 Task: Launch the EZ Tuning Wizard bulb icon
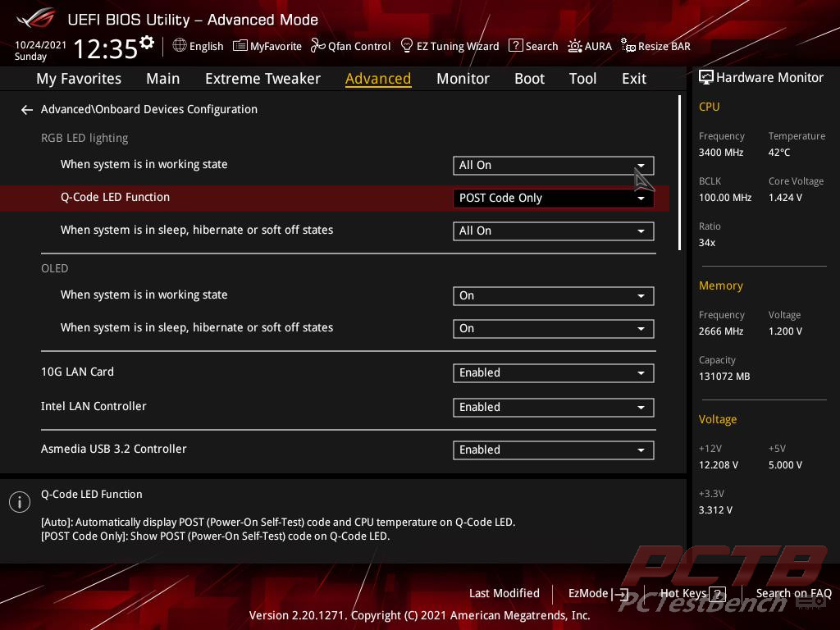pyautogui.click(x=407, y=46)
